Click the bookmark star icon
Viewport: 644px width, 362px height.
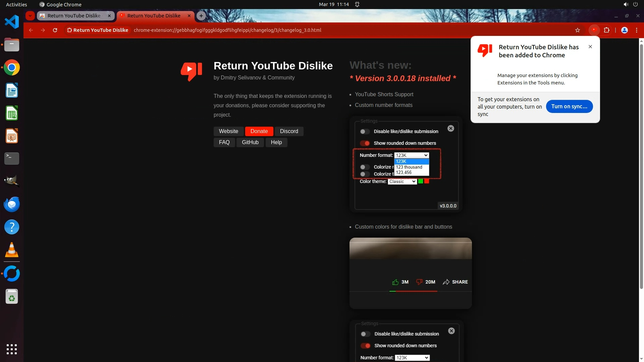577,30
